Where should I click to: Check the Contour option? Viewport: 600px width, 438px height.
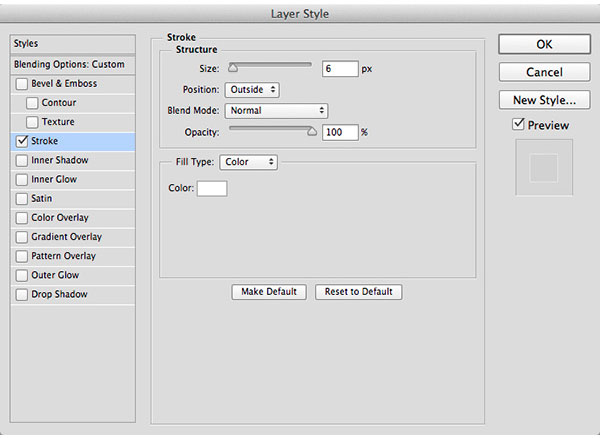[32, 103]
